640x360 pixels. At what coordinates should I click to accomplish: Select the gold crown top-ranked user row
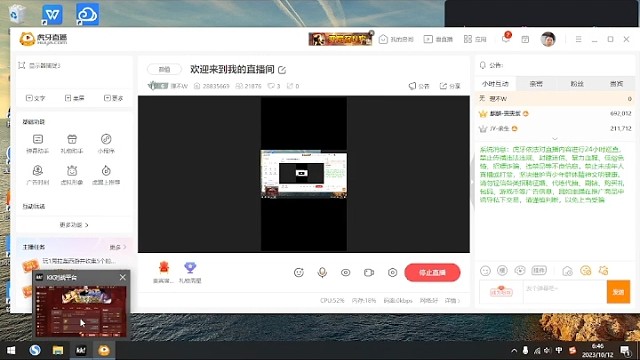(556, 113)
